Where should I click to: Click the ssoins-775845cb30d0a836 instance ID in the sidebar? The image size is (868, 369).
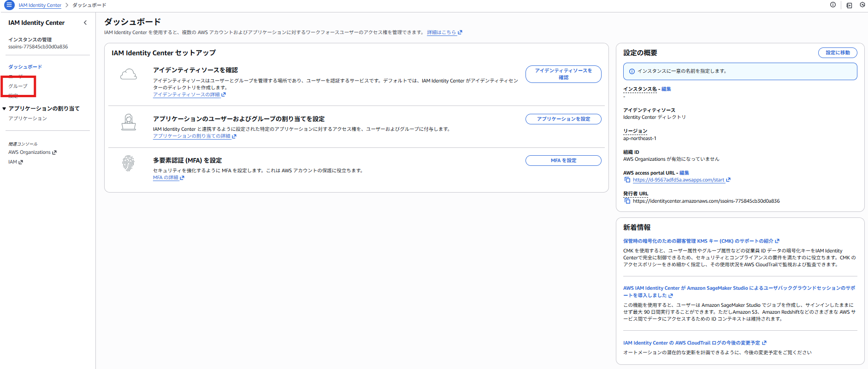pyautogui.click(x=38, y=47)
